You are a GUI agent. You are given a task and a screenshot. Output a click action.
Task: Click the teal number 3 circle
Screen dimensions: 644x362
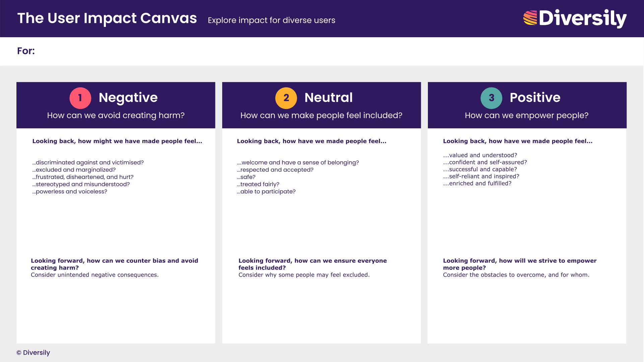491,98
